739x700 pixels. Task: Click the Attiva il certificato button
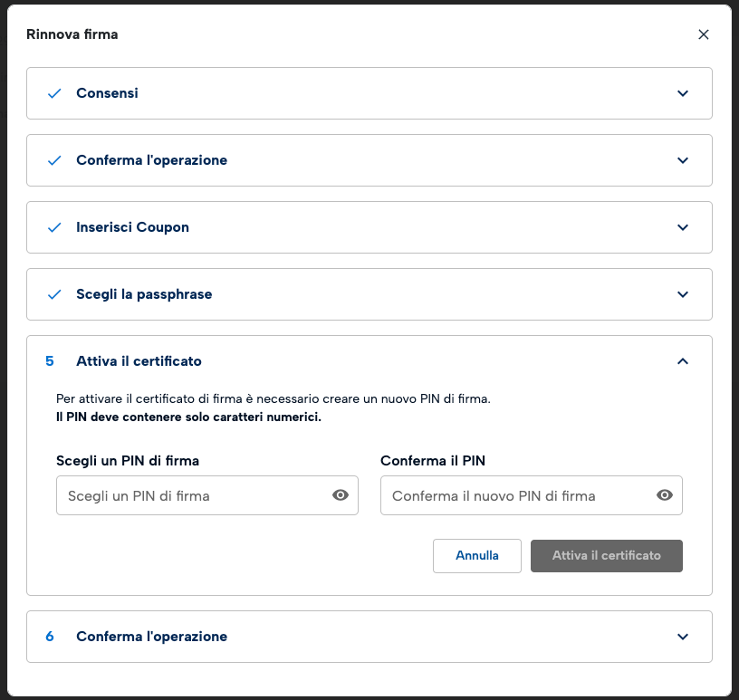606,556
